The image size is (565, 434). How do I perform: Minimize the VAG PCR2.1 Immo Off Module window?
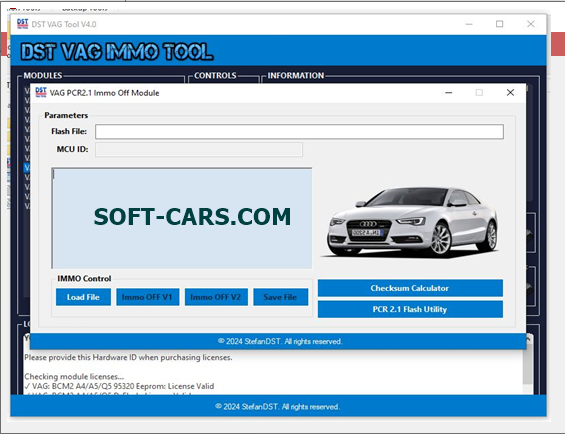pyautogui.click(x=449, y=93)
